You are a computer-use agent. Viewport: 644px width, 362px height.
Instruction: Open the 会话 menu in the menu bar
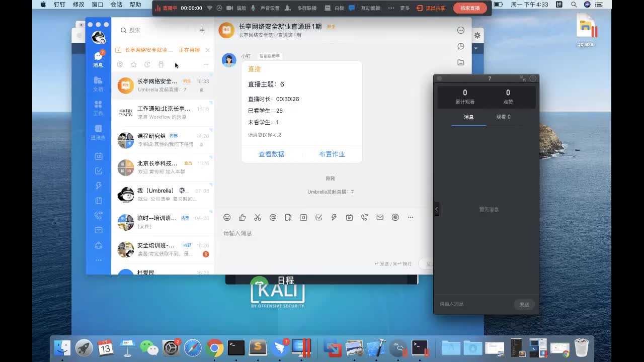(116, 5)
